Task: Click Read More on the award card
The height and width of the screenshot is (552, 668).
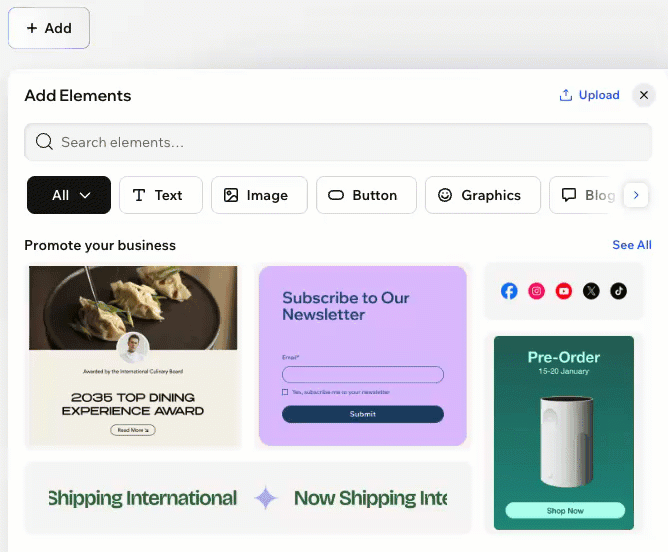Action: coord(133,430)
